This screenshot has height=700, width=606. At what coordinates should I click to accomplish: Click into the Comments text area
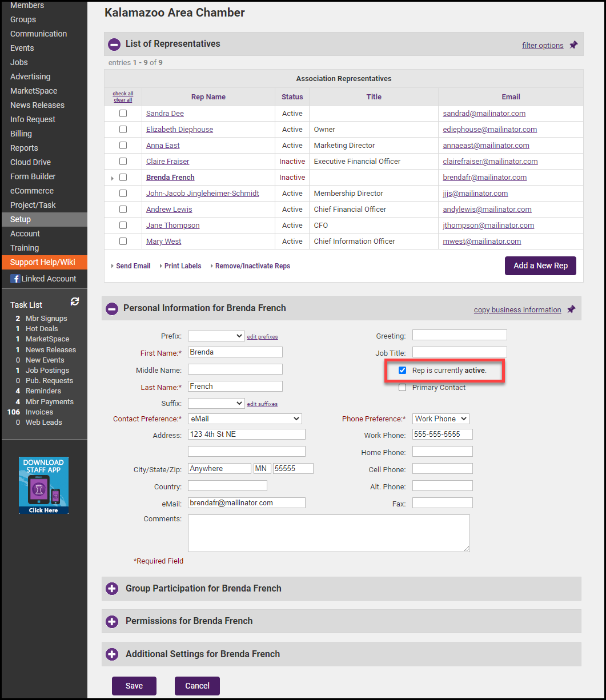coord(328,533)
